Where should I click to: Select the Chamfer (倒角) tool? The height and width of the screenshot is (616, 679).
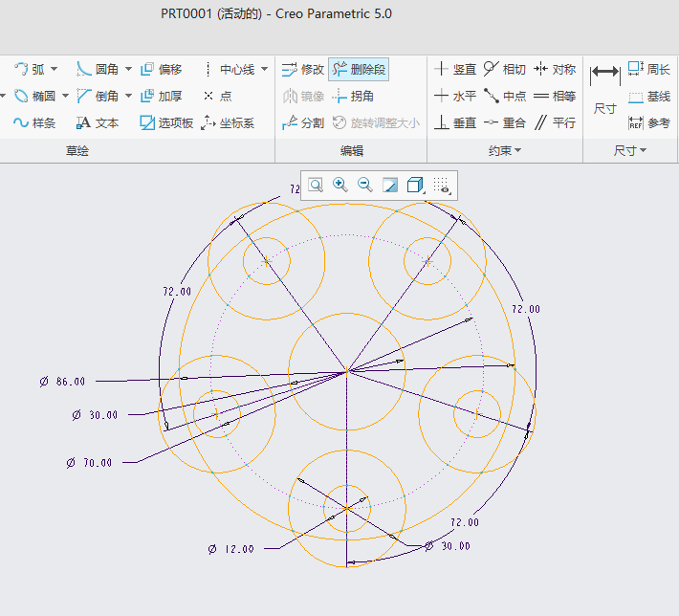(x=98, y=96)
